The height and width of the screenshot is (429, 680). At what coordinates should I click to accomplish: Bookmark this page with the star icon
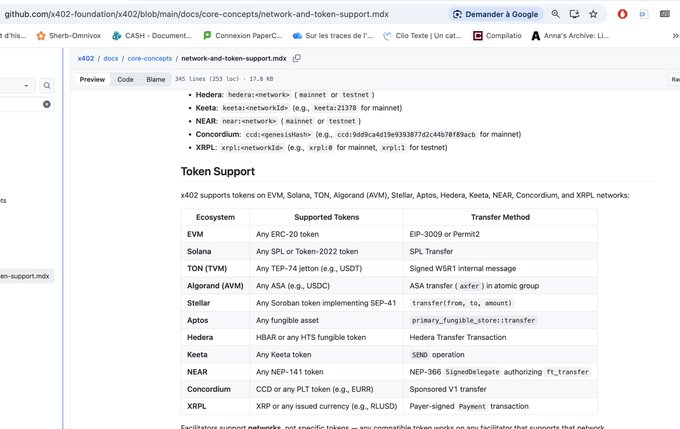click(x=593, y=14)
